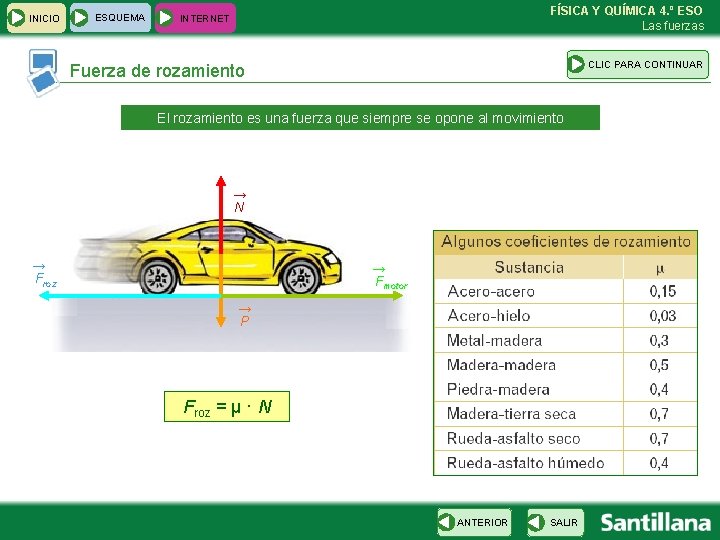Click the Santillana logo
The height and width of the screenshot is (540, 720).
coord(656,523)
